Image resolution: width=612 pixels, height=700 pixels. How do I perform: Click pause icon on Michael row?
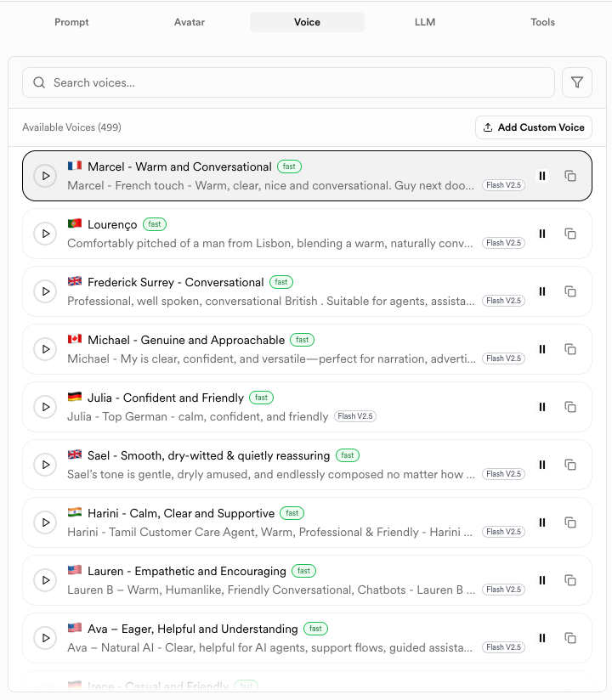click(542, 349)
